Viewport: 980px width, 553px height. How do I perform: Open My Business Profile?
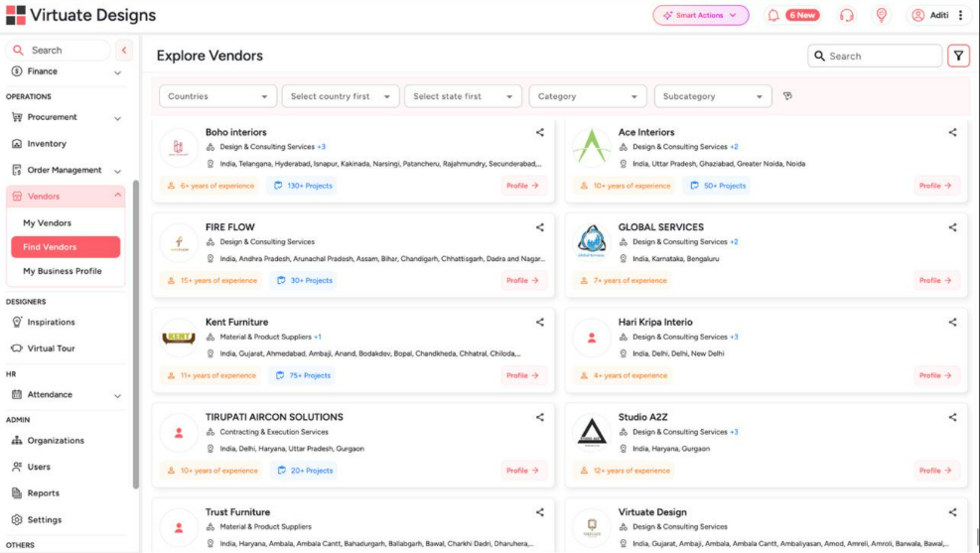point(62,271)
